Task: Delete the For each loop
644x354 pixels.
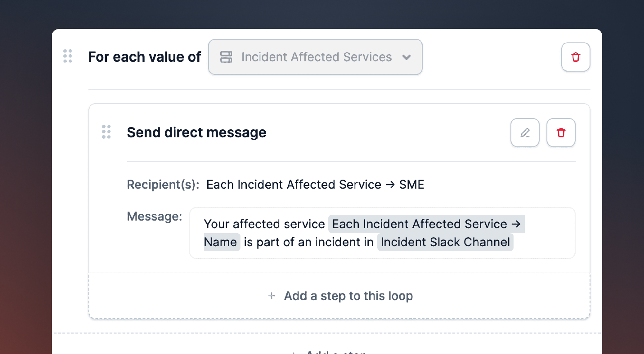Action: click(575, 57)
